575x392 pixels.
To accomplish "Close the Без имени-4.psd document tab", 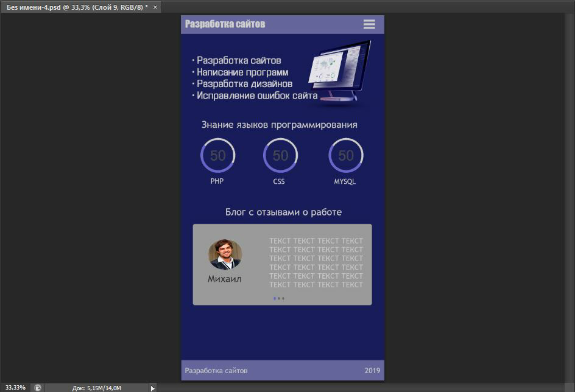I will click(x=155, y=7).
